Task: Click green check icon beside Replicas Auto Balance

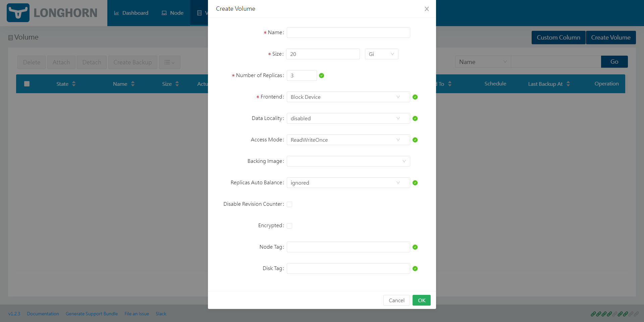Action: click(x=415, y=183)
